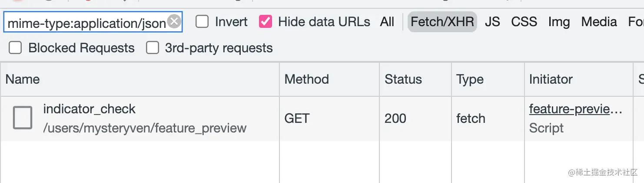644x183 pixels.
Task: Filter requests by Img
Action: 559,22
